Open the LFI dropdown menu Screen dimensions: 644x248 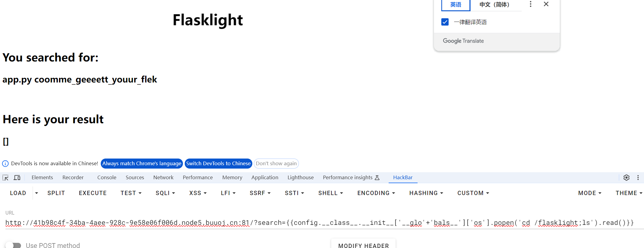click(228, 193)
